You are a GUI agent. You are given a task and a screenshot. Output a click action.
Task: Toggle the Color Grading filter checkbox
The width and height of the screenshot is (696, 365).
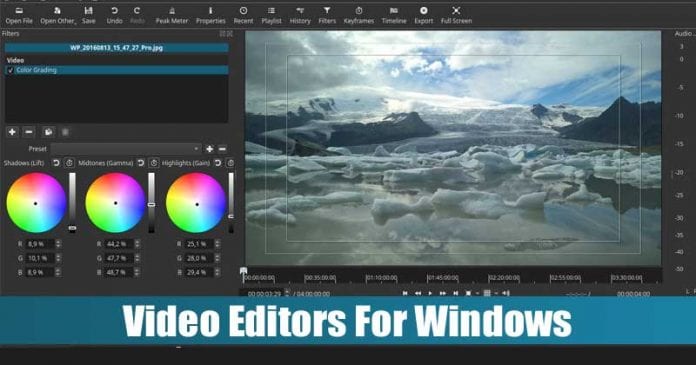point(11,70)
